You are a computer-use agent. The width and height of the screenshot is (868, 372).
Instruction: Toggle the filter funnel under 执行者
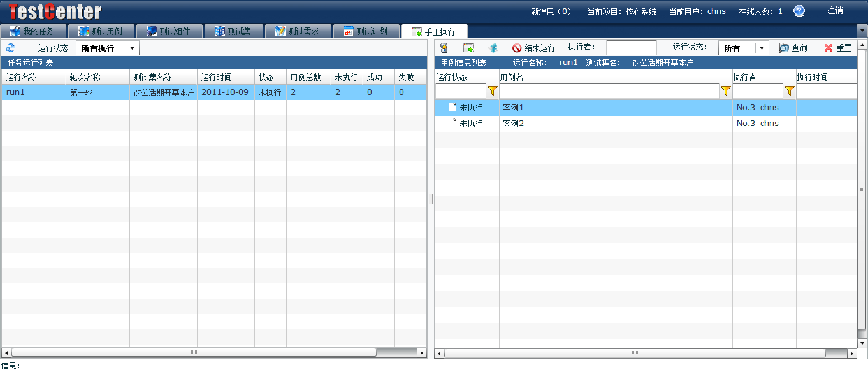pos(789,91)
